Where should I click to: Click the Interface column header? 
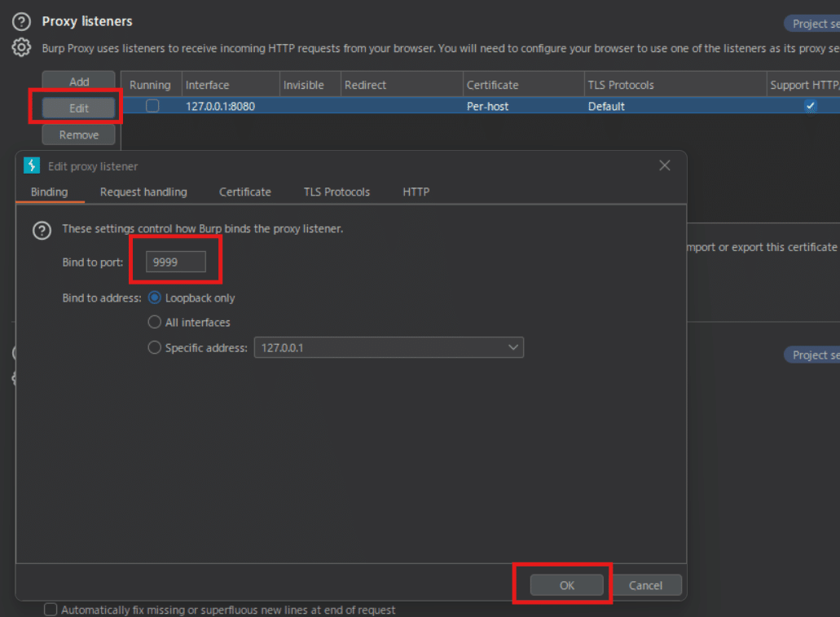[x=231, y=85]
